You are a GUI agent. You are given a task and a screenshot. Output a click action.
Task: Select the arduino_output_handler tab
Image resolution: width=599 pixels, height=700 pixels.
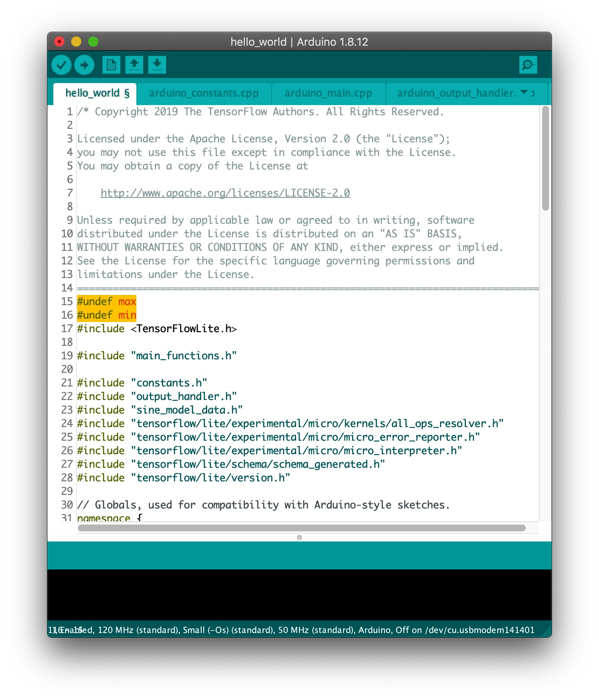coord(457,93)
